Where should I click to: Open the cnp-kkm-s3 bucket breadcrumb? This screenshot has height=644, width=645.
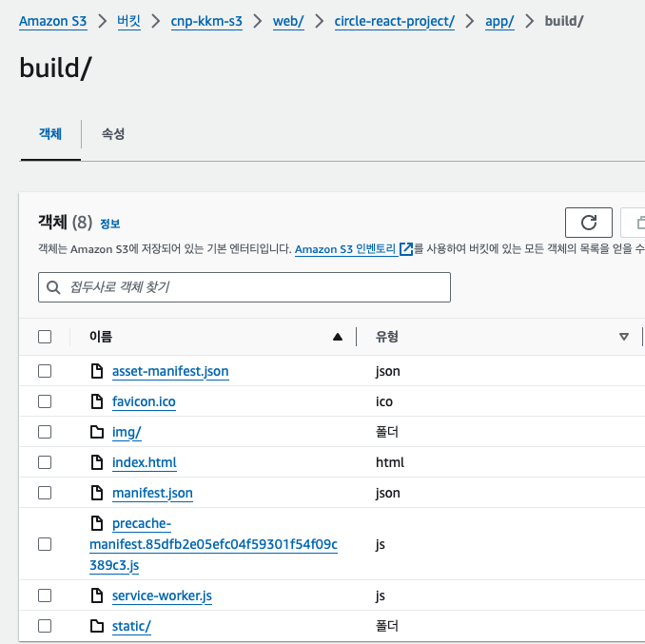[x=205, y=21]
